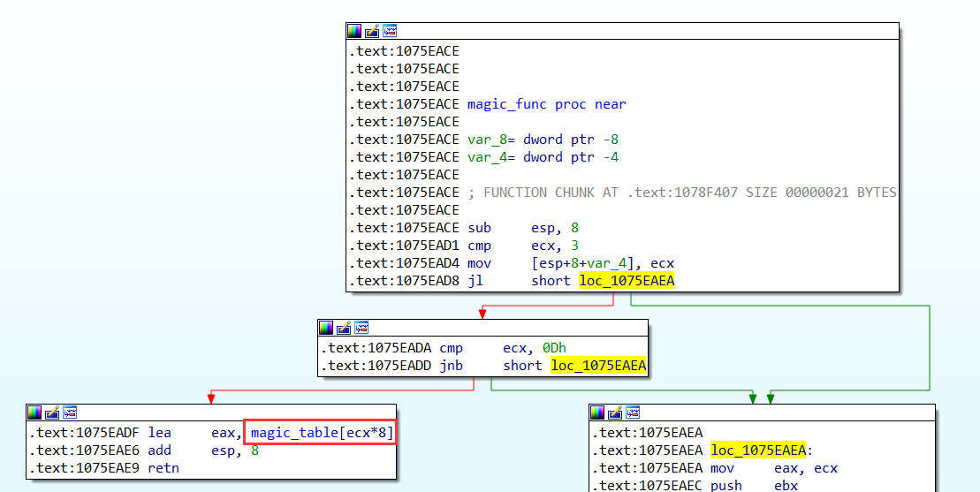
Task: Click group nodes icon on loc_1075EAEA block
Action: (634, 413)
